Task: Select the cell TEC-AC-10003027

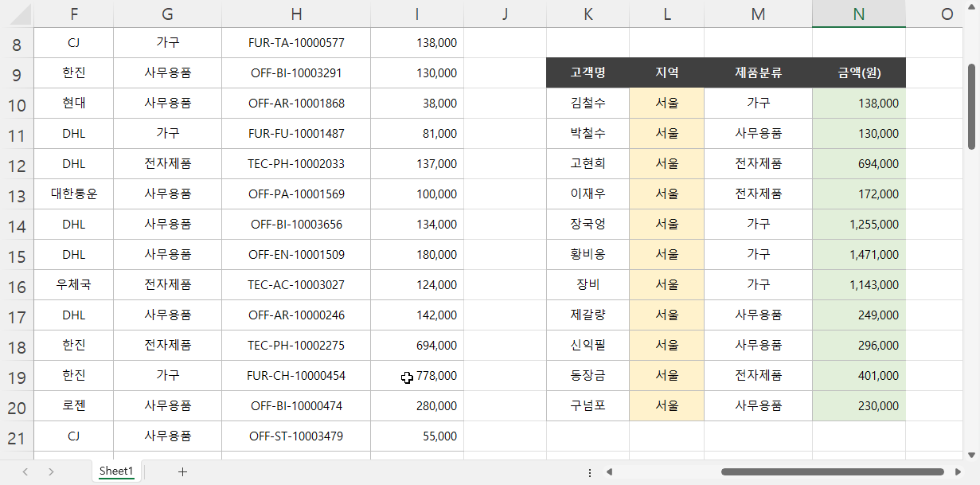Action: point(296,285)
